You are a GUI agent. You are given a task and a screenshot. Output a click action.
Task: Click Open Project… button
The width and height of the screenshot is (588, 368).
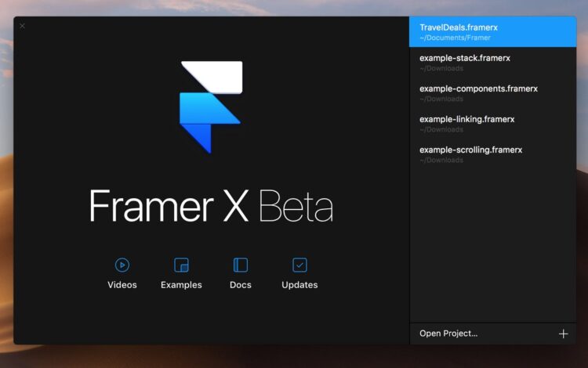448,334
